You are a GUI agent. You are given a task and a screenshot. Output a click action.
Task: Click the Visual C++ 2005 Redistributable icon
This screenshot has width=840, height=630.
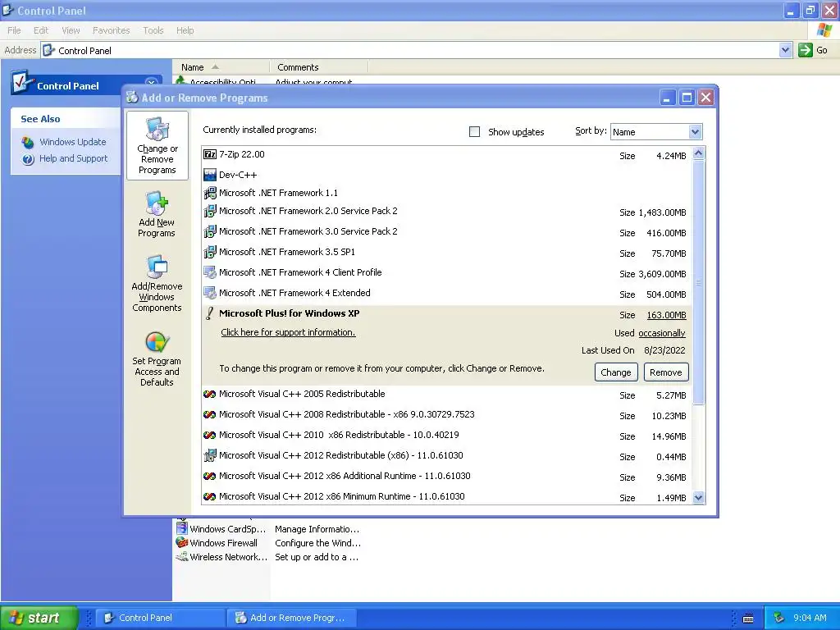click(209, 394)
